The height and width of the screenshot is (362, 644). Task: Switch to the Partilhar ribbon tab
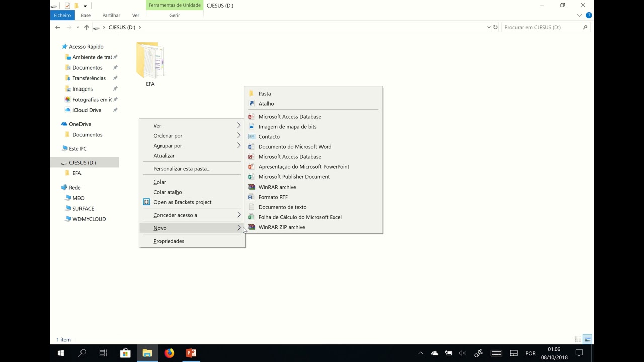coord(111,15)
